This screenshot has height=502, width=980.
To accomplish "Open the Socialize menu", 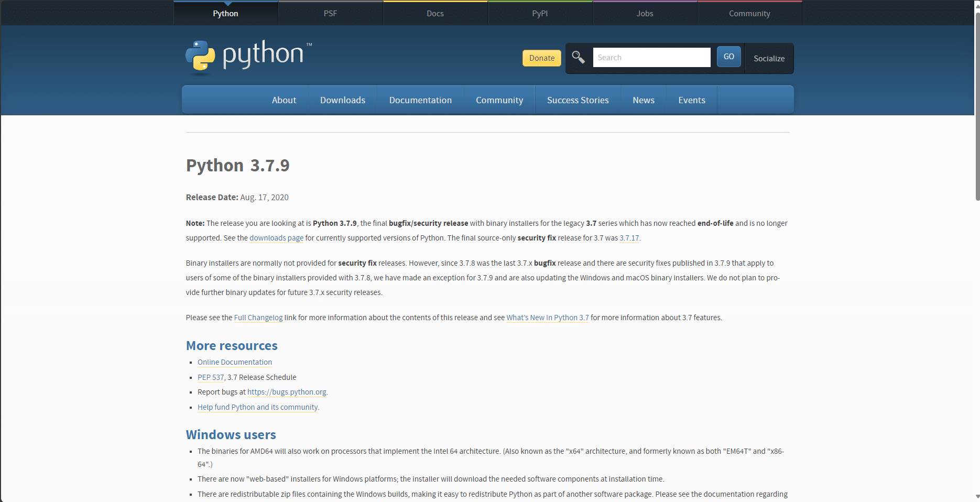I will click(x=769, y=58).
